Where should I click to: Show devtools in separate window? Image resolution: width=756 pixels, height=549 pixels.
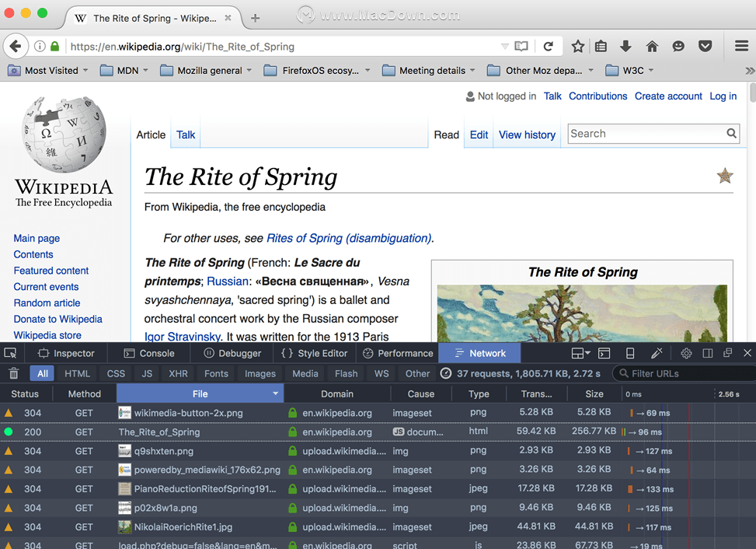728,353
